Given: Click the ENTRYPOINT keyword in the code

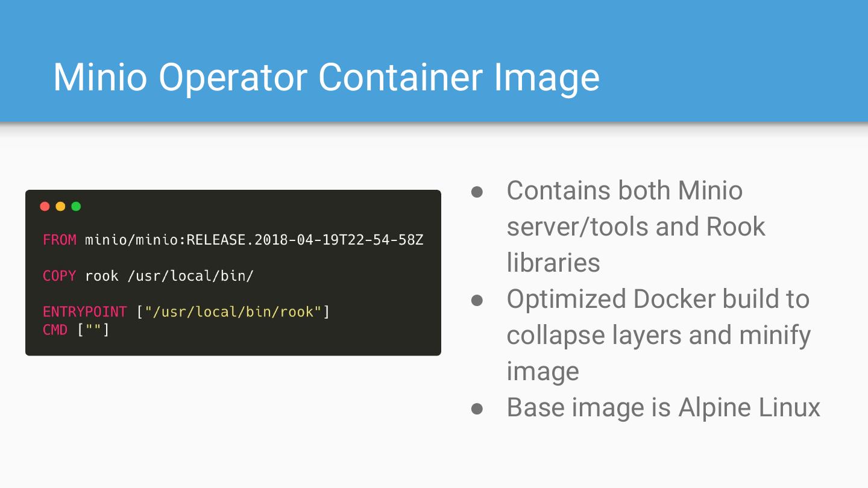Looking at the screenshot, I should click(85, 312).
